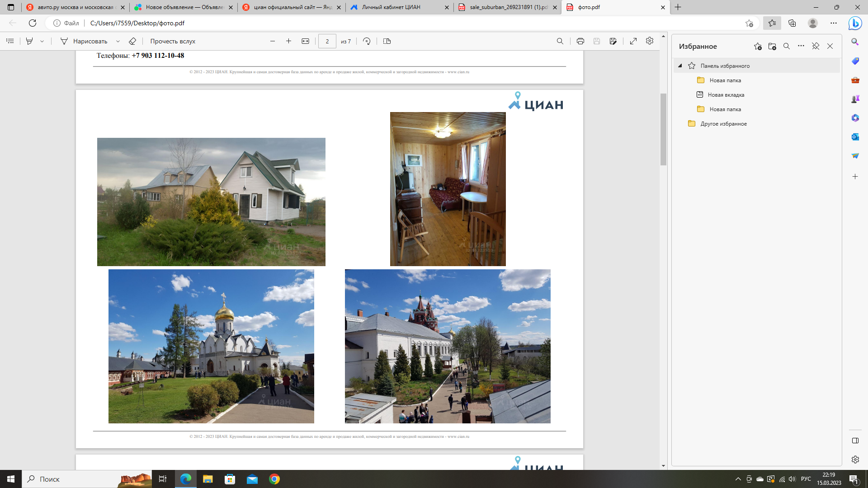868x488 pixels.
Task: Zoom in the PDF
Action: [288, 41]
